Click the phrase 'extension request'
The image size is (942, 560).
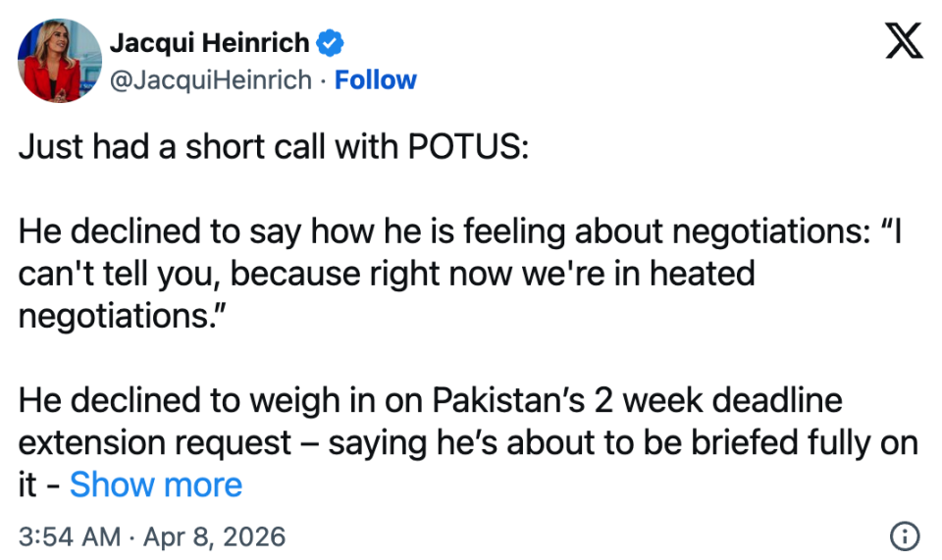coord(155,442)
